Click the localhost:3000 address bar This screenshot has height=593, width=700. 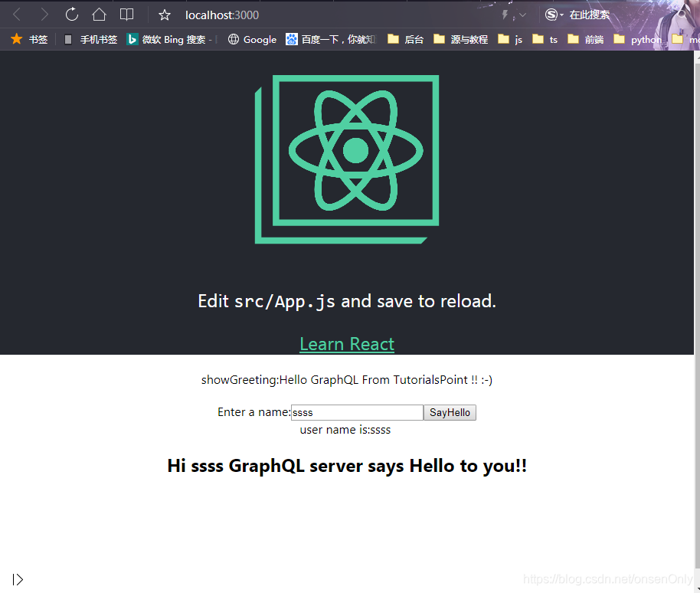[x=222, y=15]
